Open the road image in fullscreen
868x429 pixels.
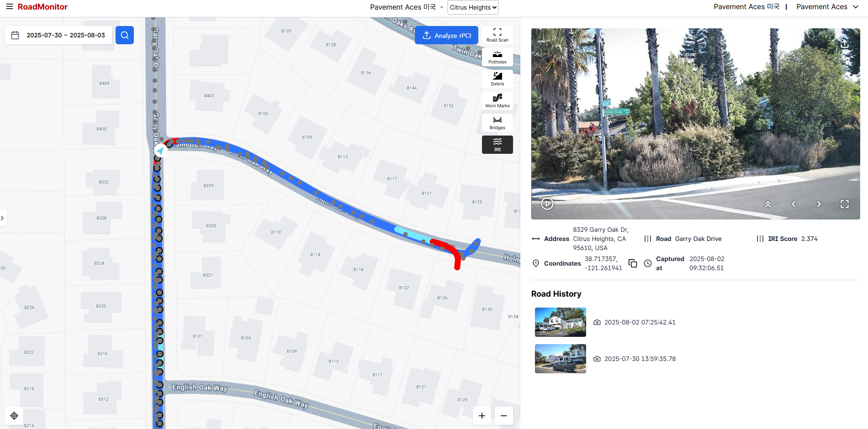tap(845, 204)
